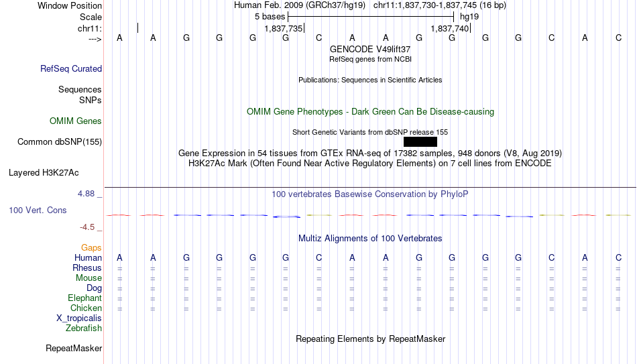
Task: Select the SNPs track label
Action: tap(91, 101)
